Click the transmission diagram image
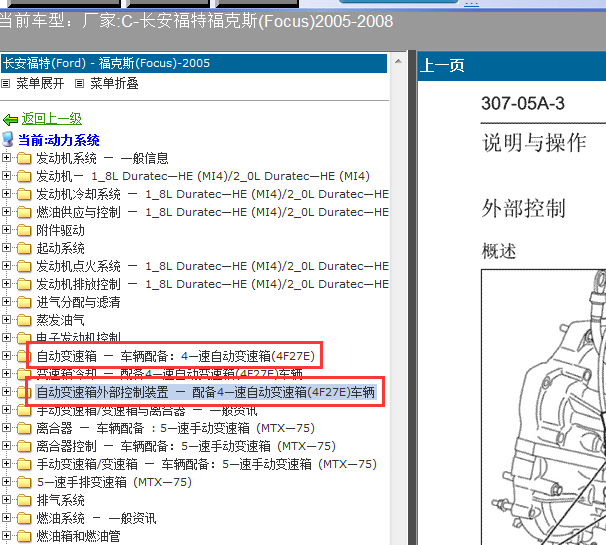The height and width of the screenshot is (545, 606). 543,407
